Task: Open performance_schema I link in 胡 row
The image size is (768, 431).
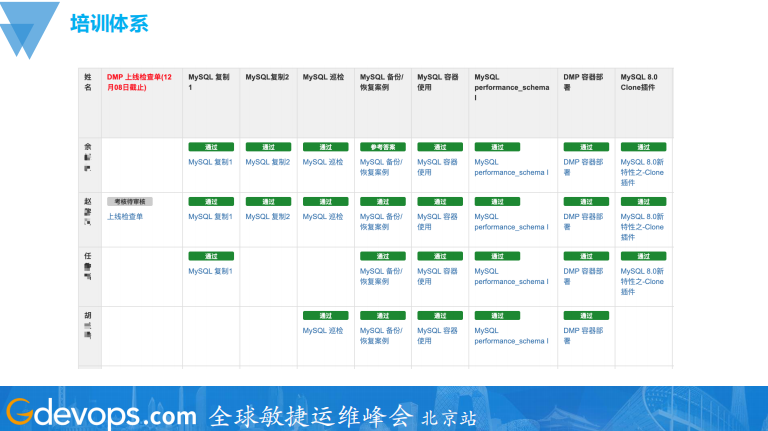Action: (x=511, y=335)
